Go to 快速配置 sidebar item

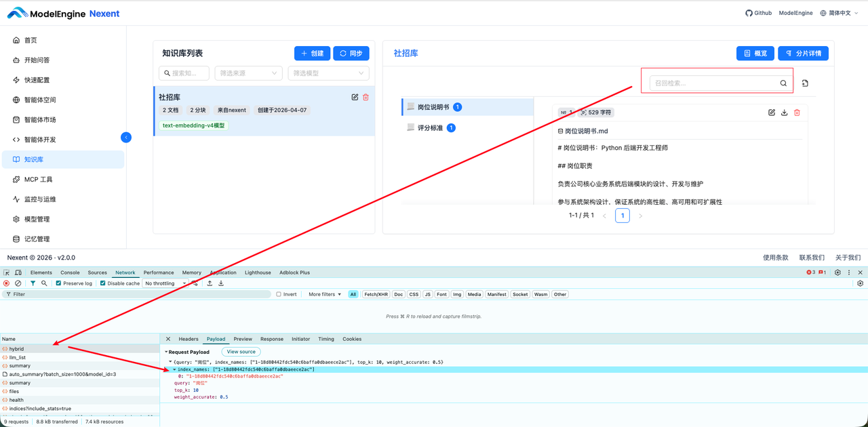point(62,80)
